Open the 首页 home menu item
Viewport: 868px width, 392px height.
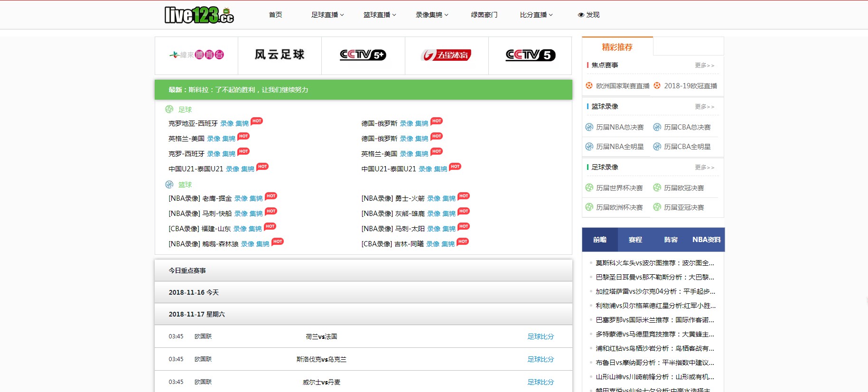(275, 15)
